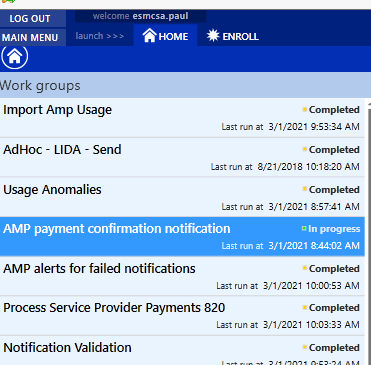Click Completed status of AdHoc - LIDA - Send
The height and width of the screenshot is (365, 371).
(x=334, y=150)
